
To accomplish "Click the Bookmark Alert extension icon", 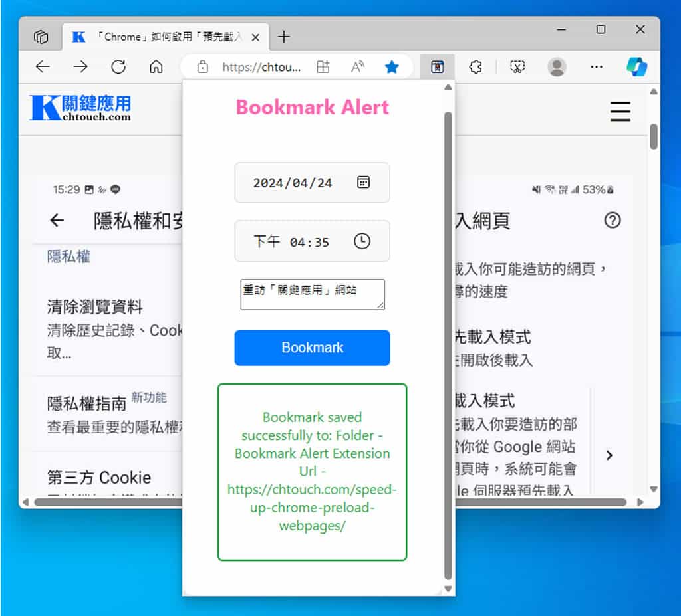I will 437,67.
